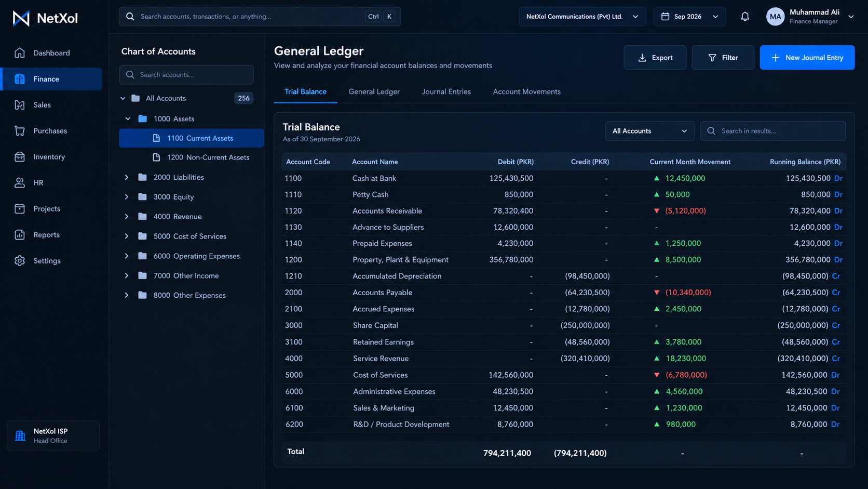Open Settings gear in sidebar

[x=20, y=261]
